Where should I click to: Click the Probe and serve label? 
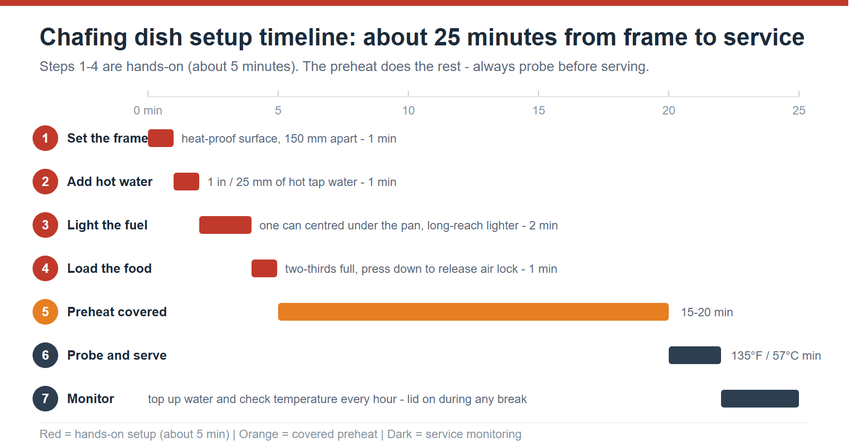117,355
